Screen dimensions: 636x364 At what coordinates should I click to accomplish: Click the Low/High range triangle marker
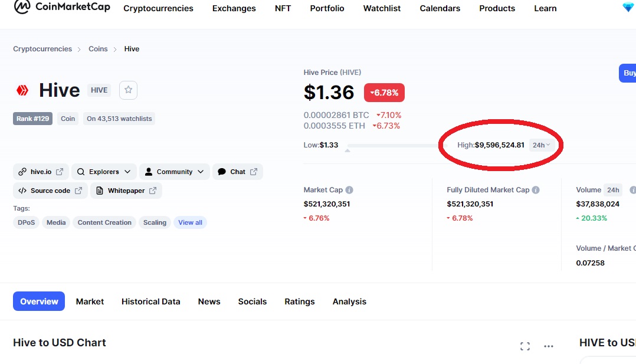click(x=347, y=150)
